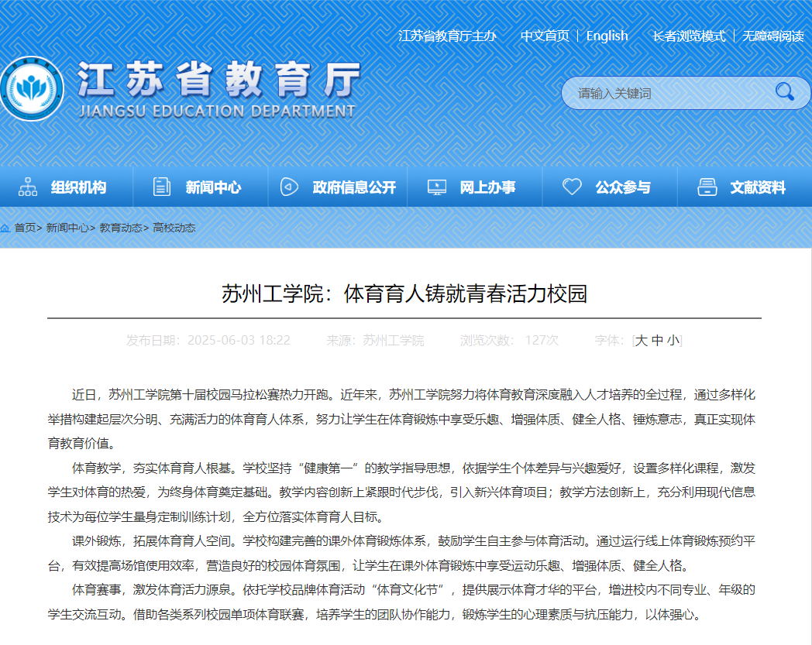Click the 政府信息公开 megaphone icon
Screen dimensions: 812x645
(x=289, y=187)
